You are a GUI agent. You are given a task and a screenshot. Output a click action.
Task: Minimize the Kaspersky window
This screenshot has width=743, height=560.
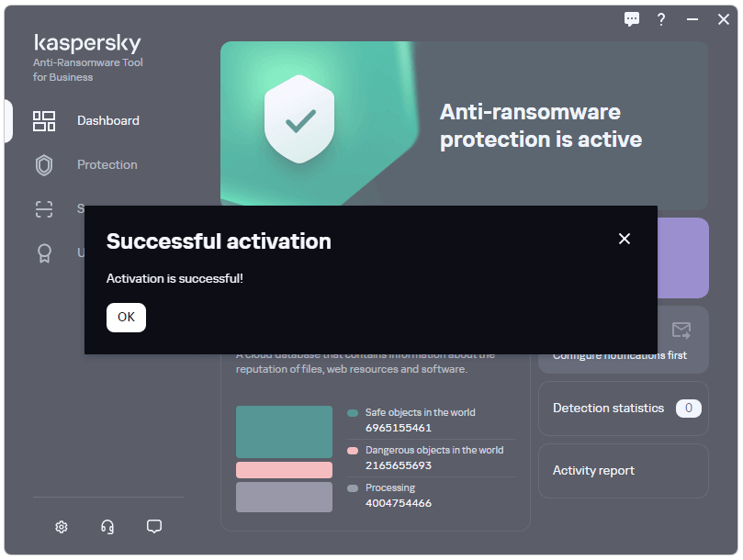[692, 19]
